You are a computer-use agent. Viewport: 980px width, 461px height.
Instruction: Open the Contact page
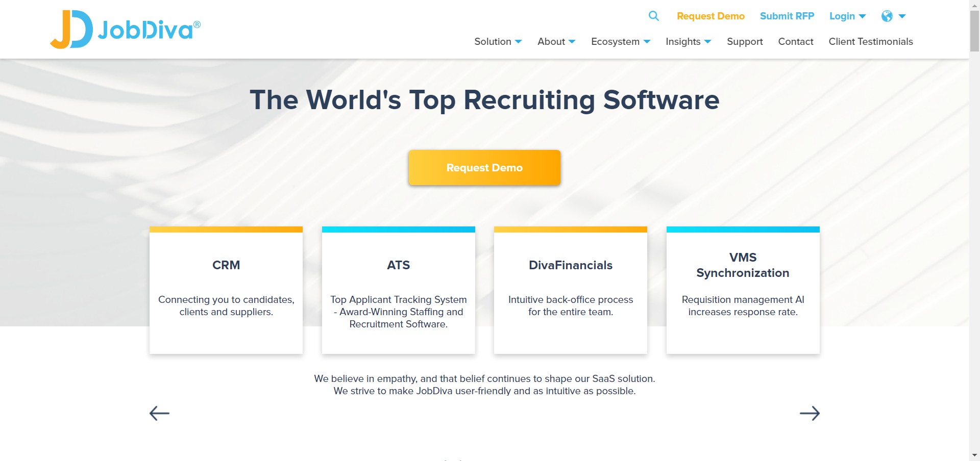[x=795, y=42]
